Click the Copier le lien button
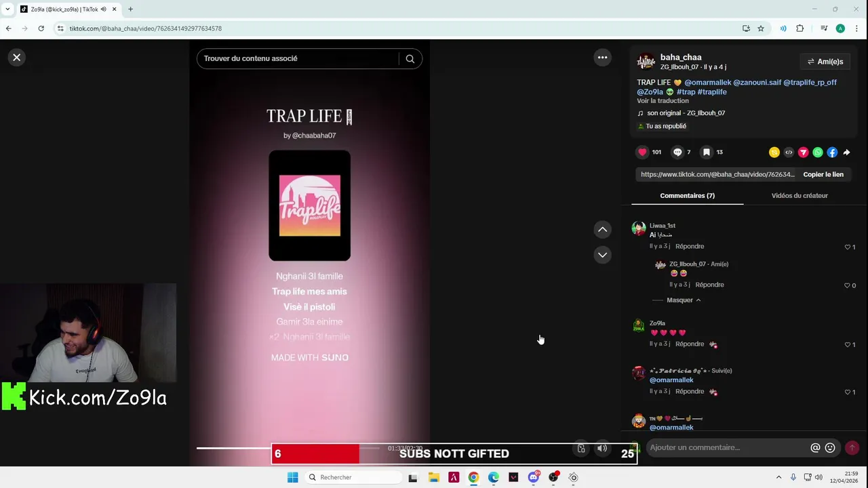Viewport: 868px width, 488px height. [x=823, y=174]
